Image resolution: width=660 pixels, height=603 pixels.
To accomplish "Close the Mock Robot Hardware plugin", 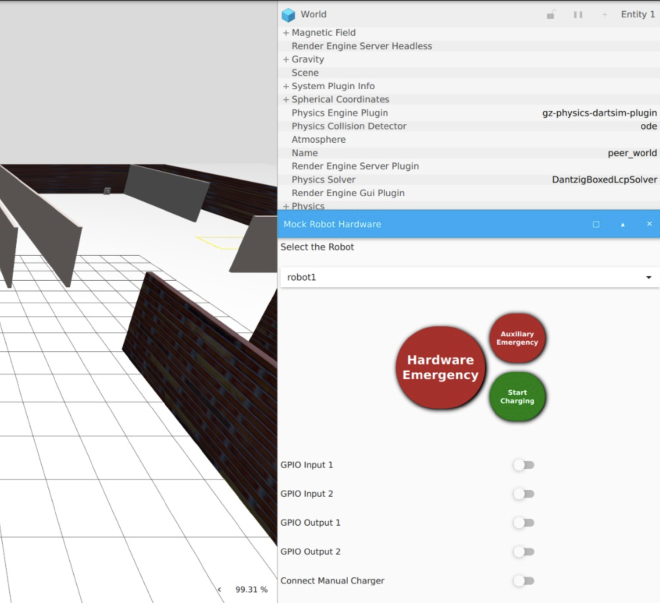I will [648, 224].
